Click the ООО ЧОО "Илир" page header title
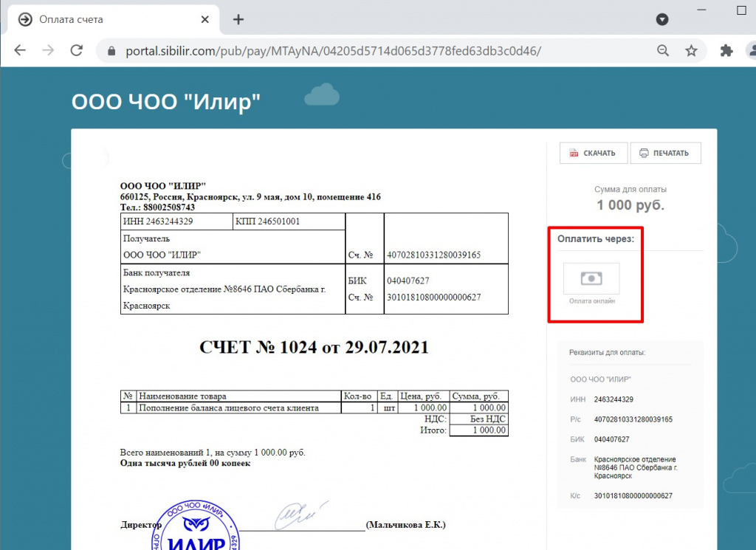 (166, 102)
